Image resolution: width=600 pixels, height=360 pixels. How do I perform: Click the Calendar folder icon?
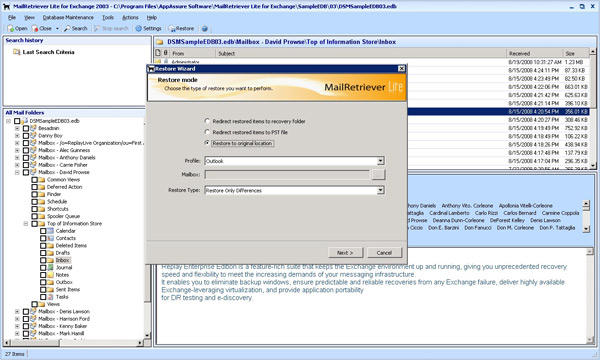51,231
